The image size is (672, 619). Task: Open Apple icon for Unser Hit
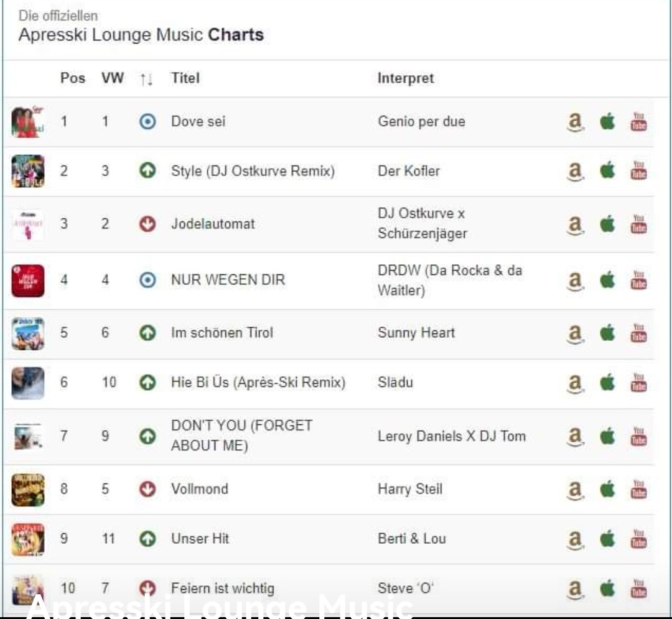click(607, 539)
